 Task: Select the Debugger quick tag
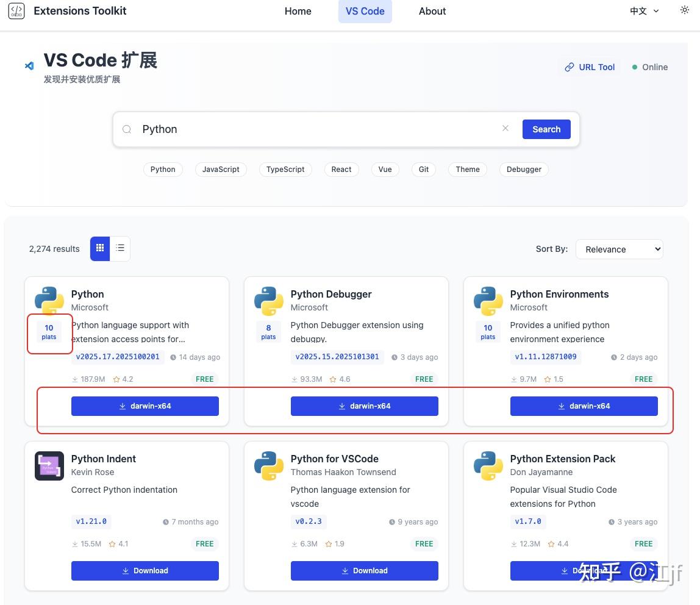(x=524, y=169)
